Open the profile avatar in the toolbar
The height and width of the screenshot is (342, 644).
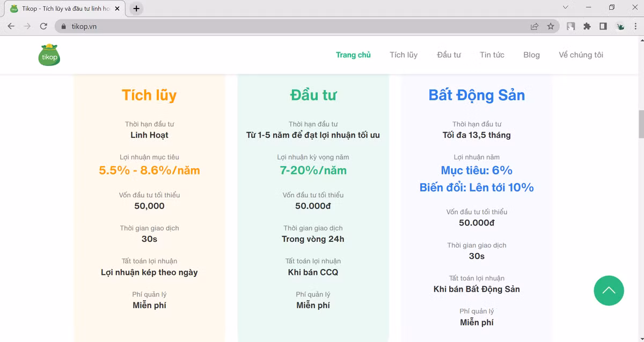[x=620, y=26]
